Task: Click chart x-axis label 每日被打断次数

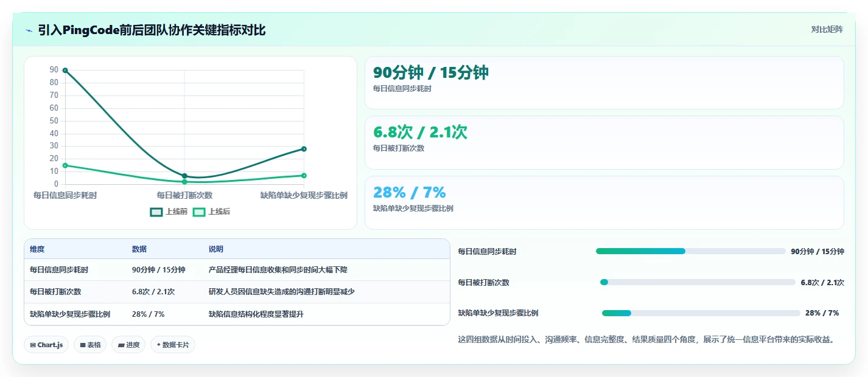Action: coord(184,195)
